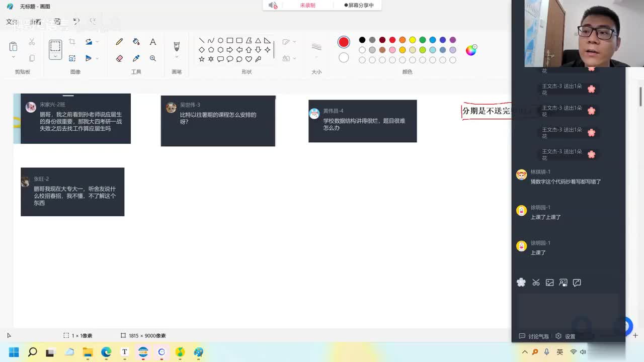Select the Color picker eyedropper tool
644x362 pixels.
[136, 58]
